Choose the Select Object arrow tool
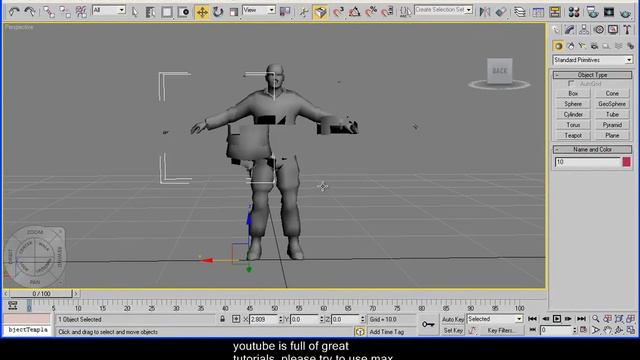The height and width of the screenshot is (360, 640). click(x=134, y=12)
